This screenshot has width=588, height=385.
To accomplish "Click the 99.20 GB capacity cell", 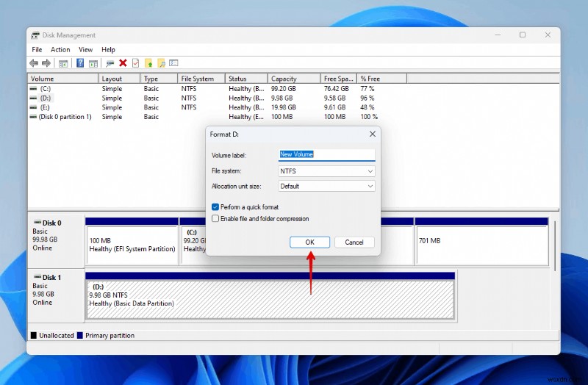I will coord(283,89).
